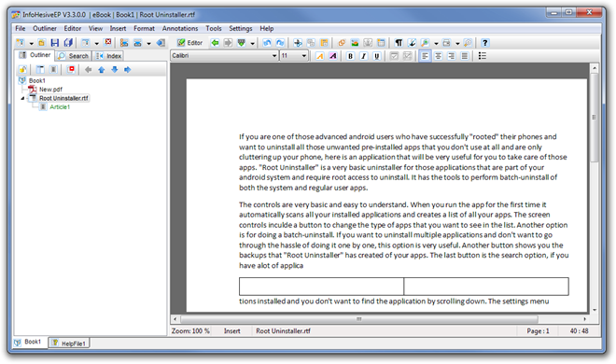The width and height of the screenshot is (616, 364).
Task: Open help via the question mark icon
Action: (484, 43)
